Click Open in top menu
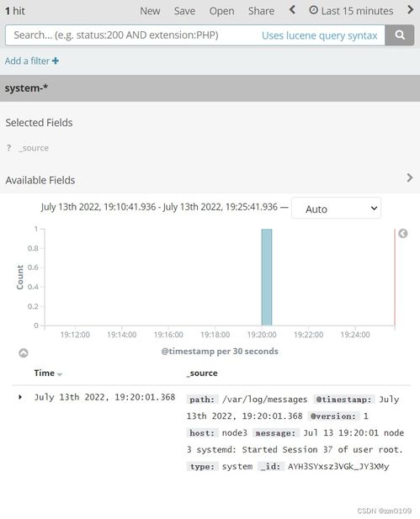 coord(221,11)
